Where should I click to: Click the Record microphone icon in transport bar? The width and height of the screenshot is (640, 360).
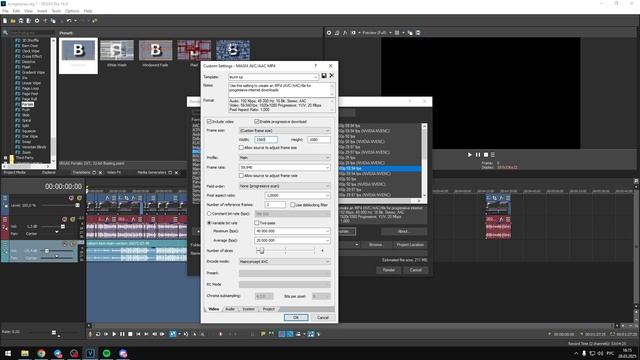90,334
